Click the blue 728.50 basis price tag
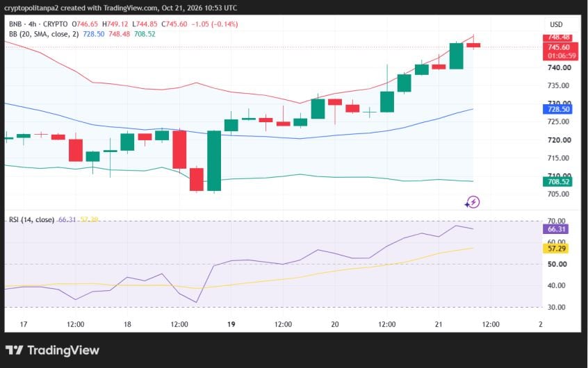This screenshot has height=368, width=588. (557, 110)
